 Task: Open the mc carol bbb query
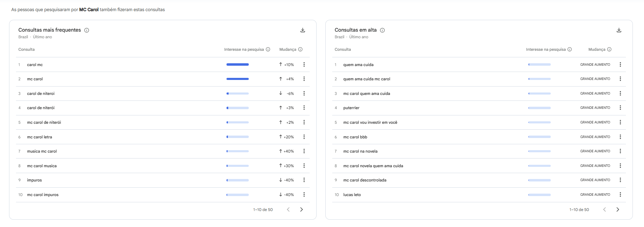pos(355,137)
